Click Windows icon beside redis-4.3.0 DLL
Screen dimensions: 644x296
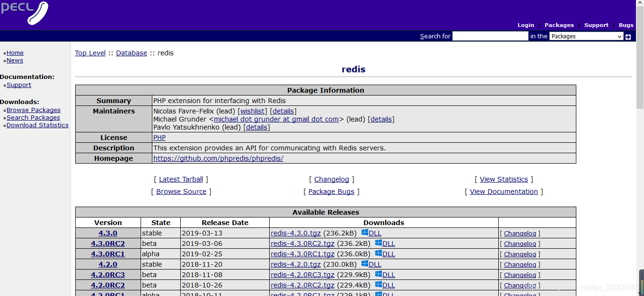tap(365, 233)
